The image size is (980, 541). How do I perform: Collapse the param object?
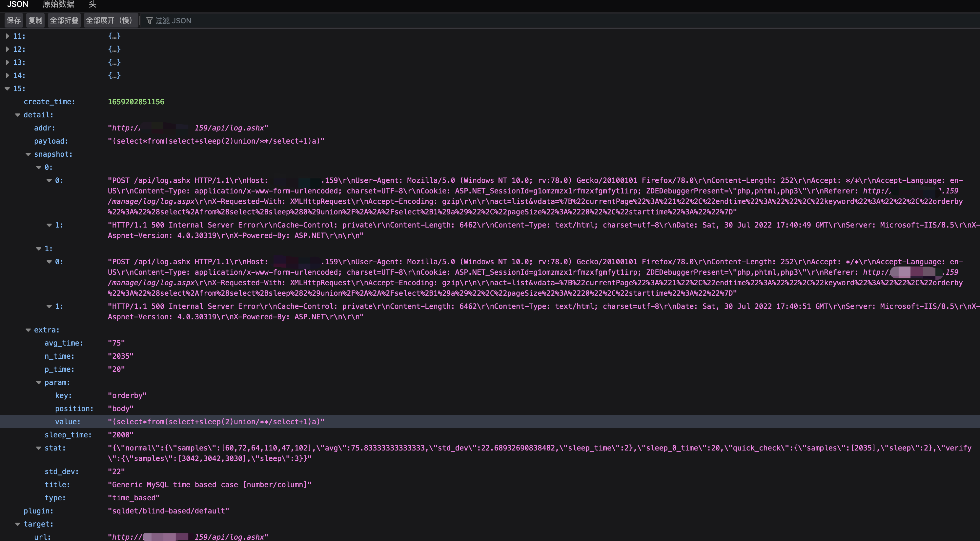pos(38,383)
